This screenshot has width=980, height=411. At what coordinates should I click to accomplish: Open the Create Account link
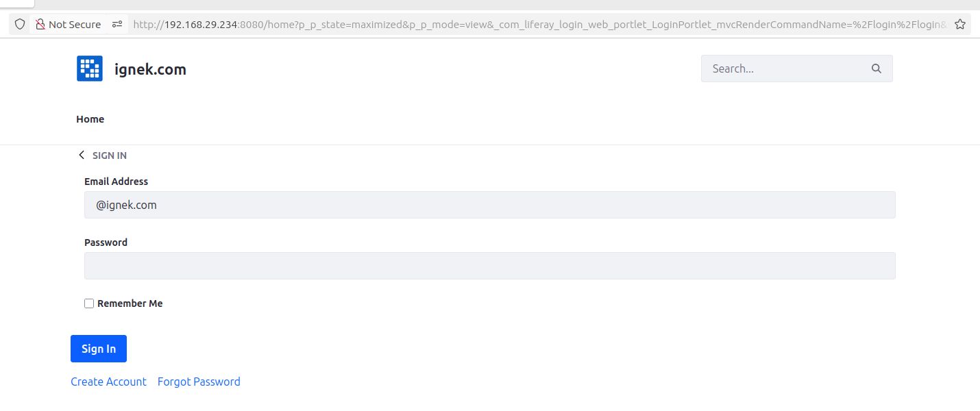point(108,382)
